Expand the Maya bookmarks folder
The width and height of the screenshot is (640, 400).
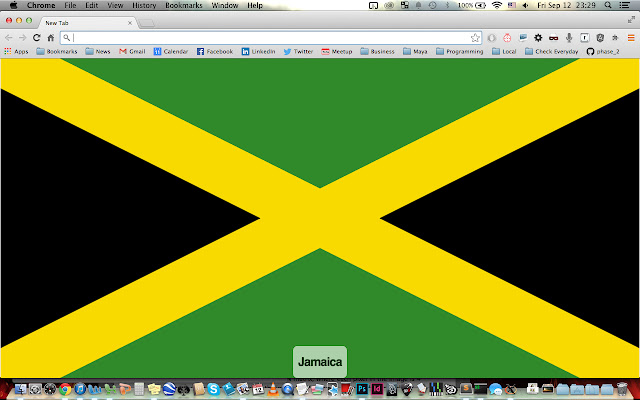415,51
